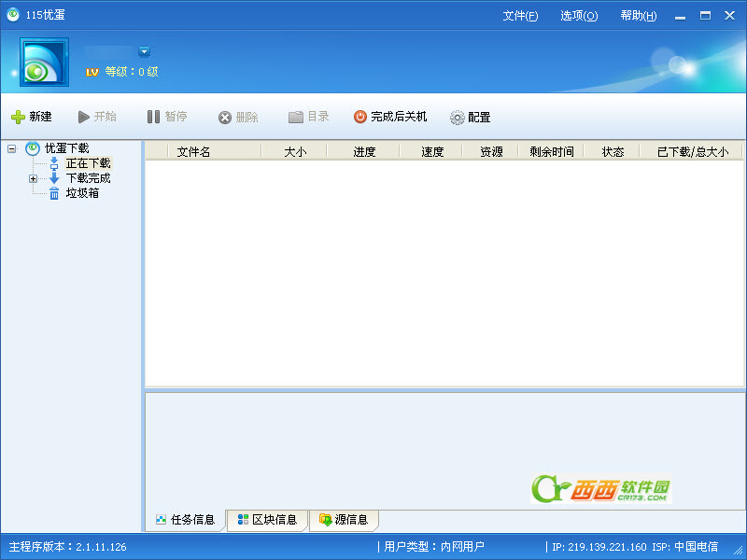Image resolution: width=747 pixels, height=560 pixels.
Task: Click the 新建 button label
Action: [x=40, y=117]
